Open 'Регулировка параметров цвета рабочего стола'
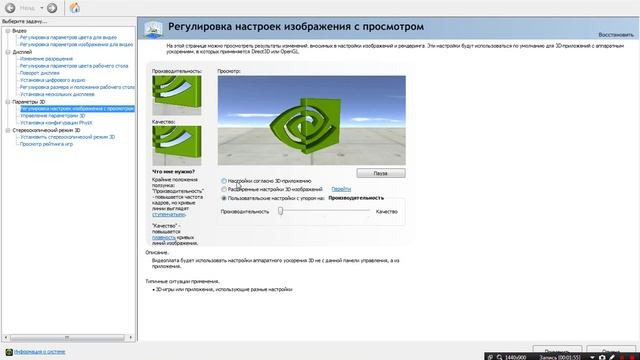The height and width of the screenshot is (360, 640). coord(74,66)
